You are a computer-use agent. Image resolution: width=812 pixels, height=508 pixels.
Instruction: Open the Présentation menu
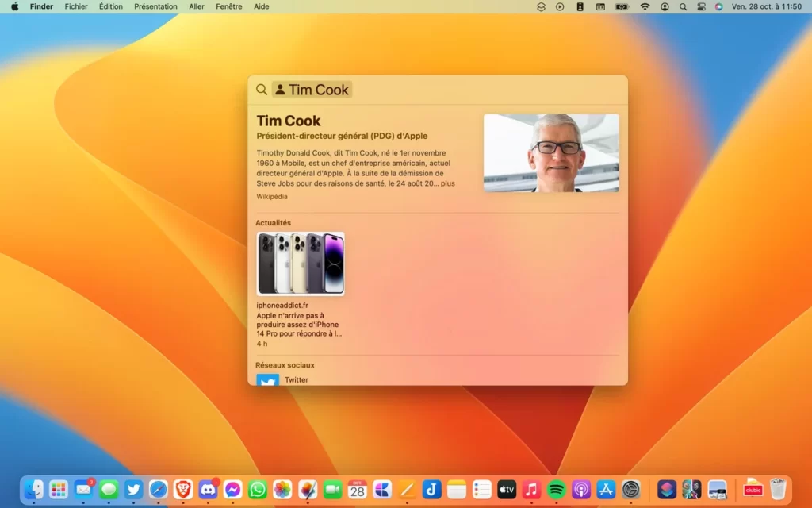point(155,6)
